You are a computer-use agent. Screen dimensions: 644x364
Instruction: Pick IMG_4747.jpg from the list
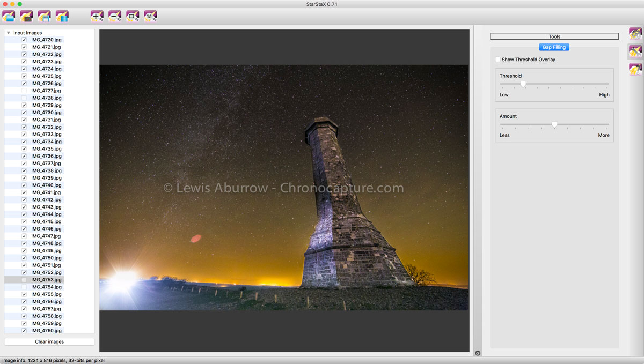[x=46, y=236]
